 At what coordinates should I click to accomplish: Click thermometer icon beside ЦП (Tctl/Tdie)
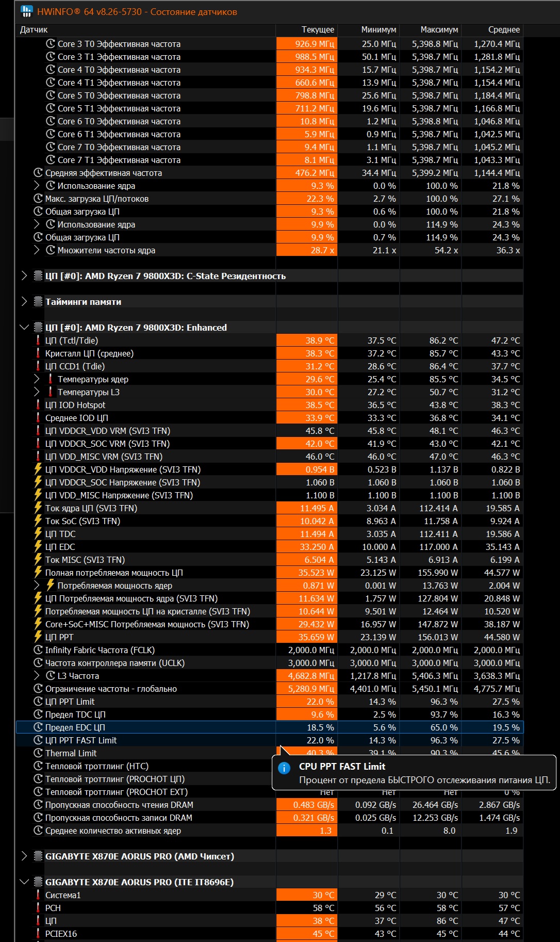coord(38,340)
